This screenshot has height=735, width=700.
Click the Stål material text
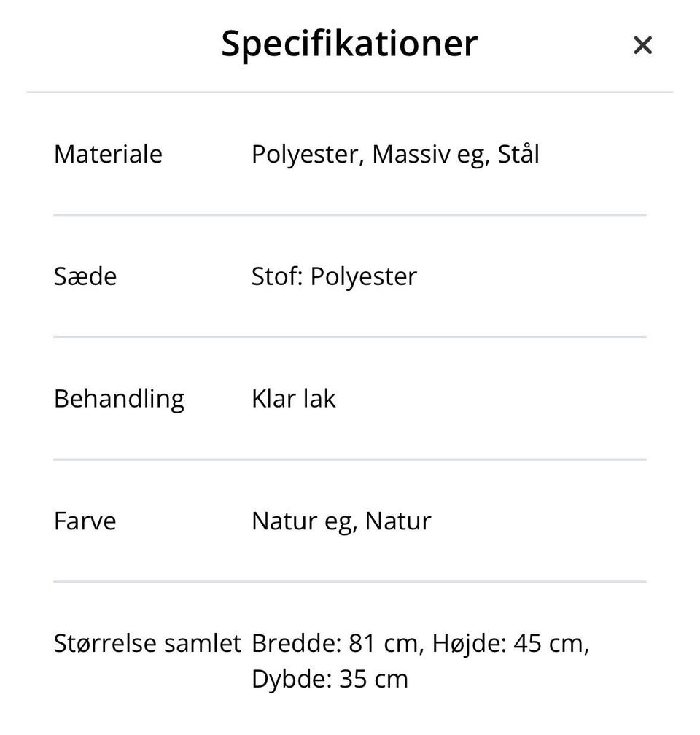(518, 155)
